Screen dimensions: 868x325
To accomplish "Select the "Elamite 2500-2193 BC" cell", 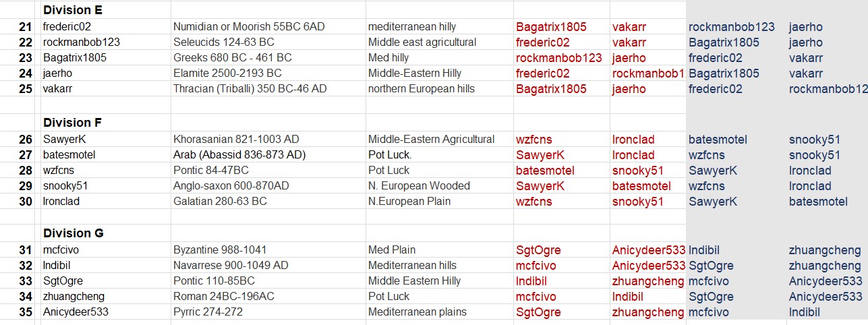I will pos(227,73).
